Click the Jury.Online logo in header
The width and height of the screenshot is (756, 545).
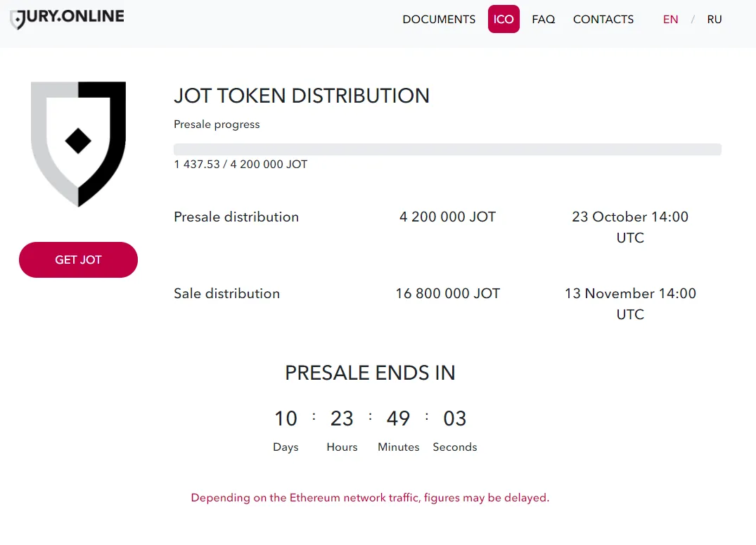click(67, 18)
